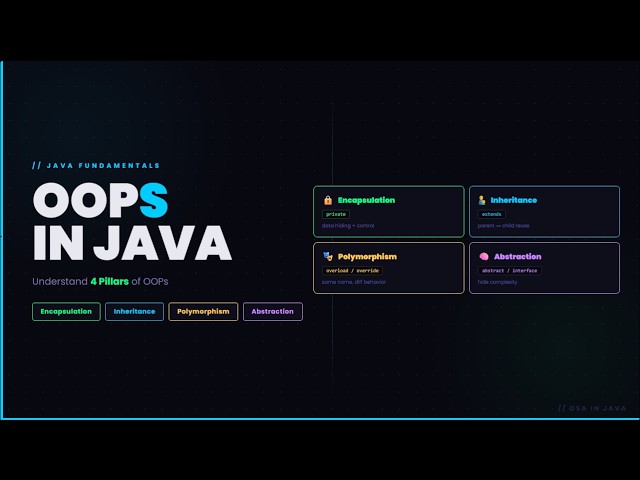The height and width of the screenshot is (480, 640).
Task: Click the '// JAVA FUNDAMENTALS' label
Action: pyautogui.click(x=96, y=165)
